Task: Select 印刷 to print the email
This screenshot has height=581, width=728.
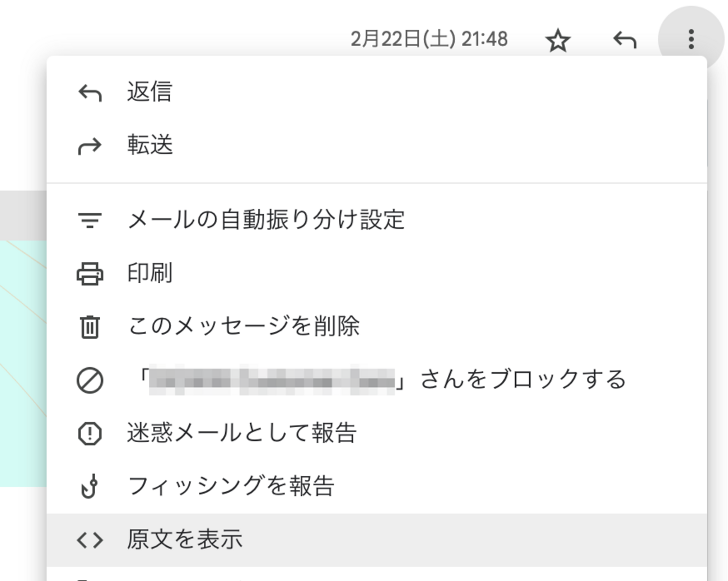Action: 150,273
